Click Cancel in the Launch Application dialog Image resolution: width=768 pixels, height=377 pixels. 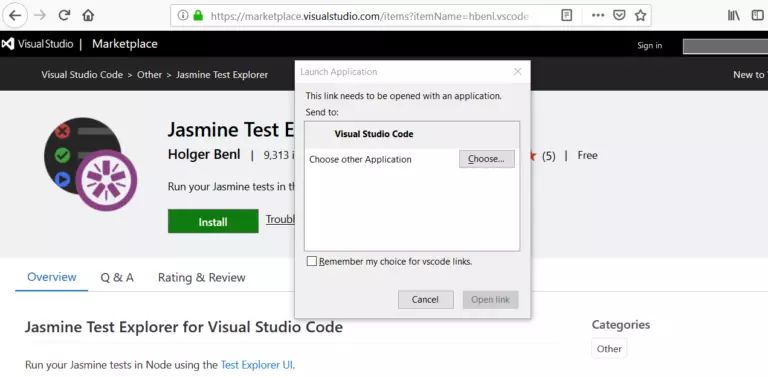(x=425, y=300)
